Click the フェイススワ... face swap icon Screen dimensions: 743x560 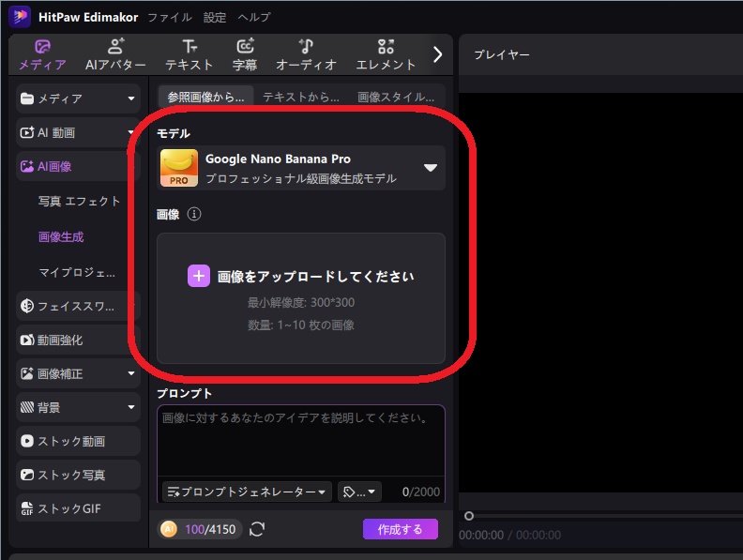coord(27,306)
